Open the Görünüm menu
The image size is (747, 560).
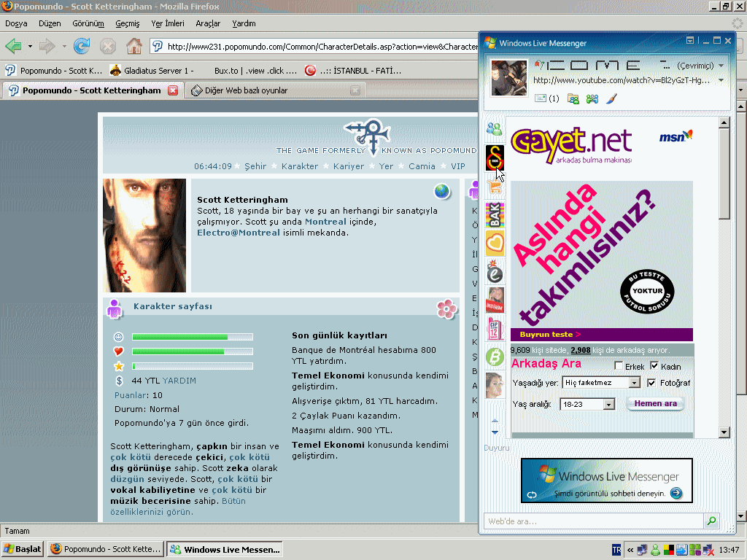coord(88,23)
